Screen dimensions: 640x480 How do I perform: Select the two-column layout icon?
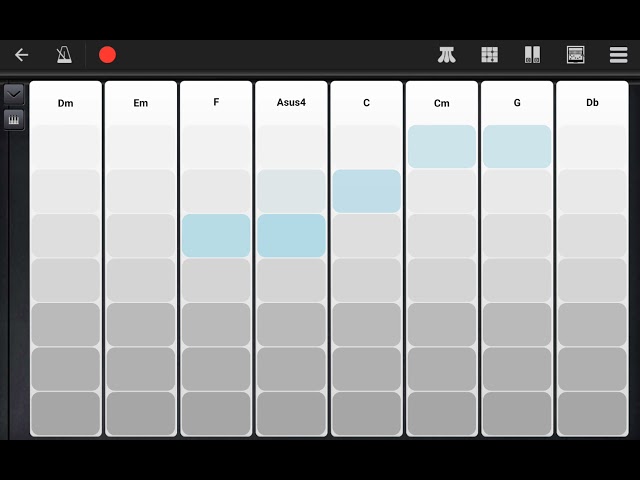[x=532, y=55]
